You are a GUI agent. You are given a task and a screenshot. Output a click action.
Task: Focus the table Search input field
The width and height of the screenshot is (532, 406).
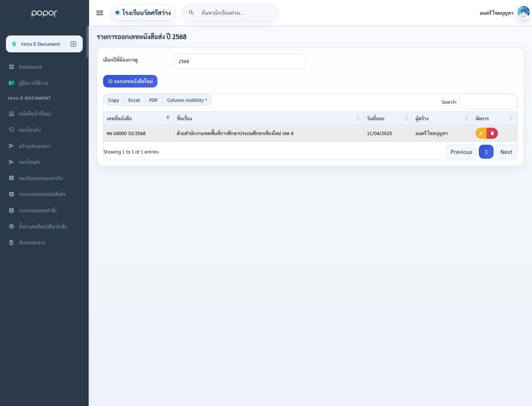[488, 102]
